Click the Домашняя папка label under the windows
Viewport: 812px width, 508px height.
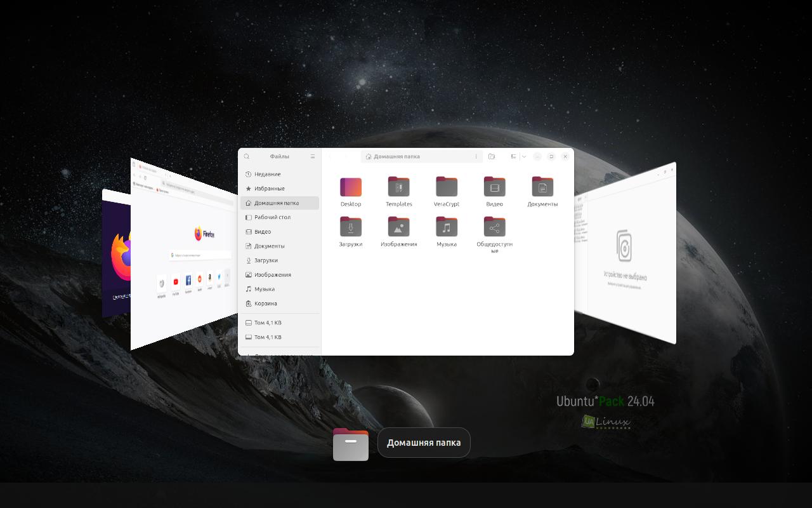pos(424,443)
